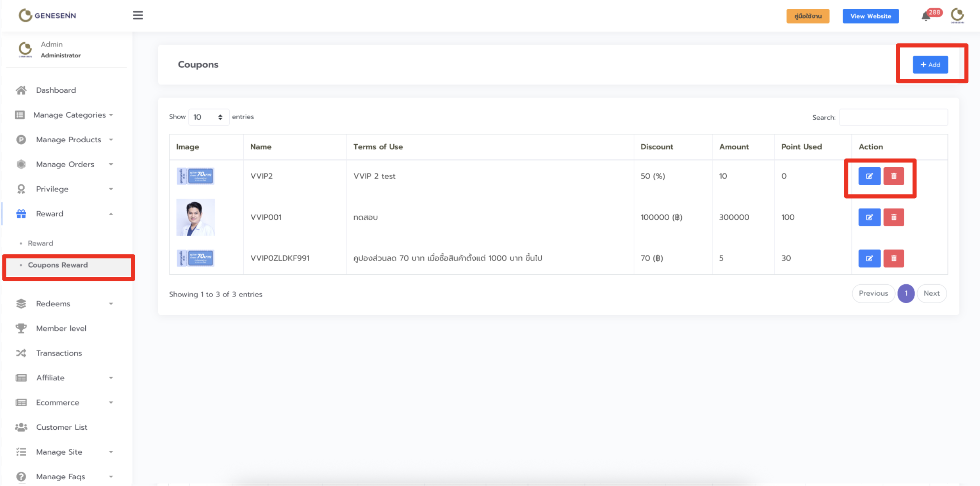Open the show entries count dropdown
The width and height of the screenshot is (980, 486).
point(208,117)
